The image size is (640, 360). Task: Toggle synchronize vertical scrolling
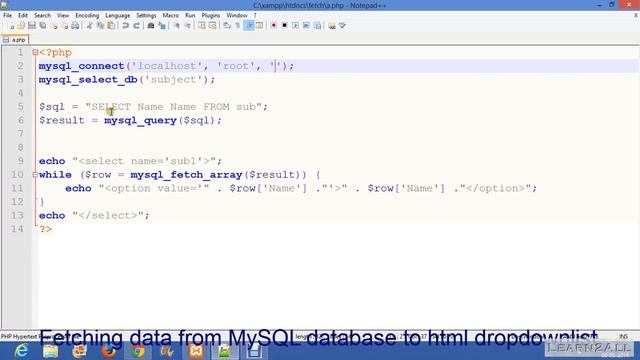click(x=202, y=26)
